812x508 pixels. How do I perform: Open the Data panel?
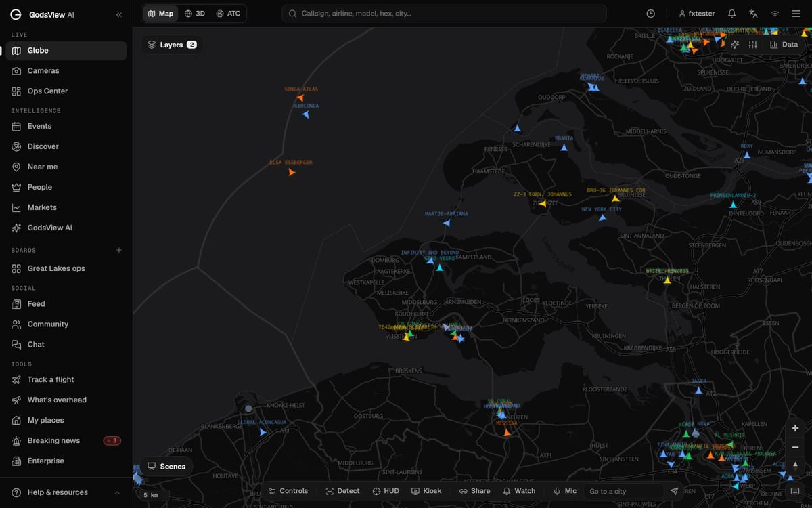pos(784,45)
